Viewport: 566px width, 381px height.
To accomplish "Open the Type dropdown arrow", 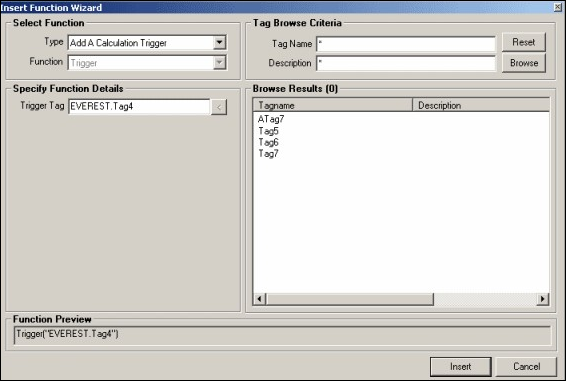I will click(x=219, y=43).
